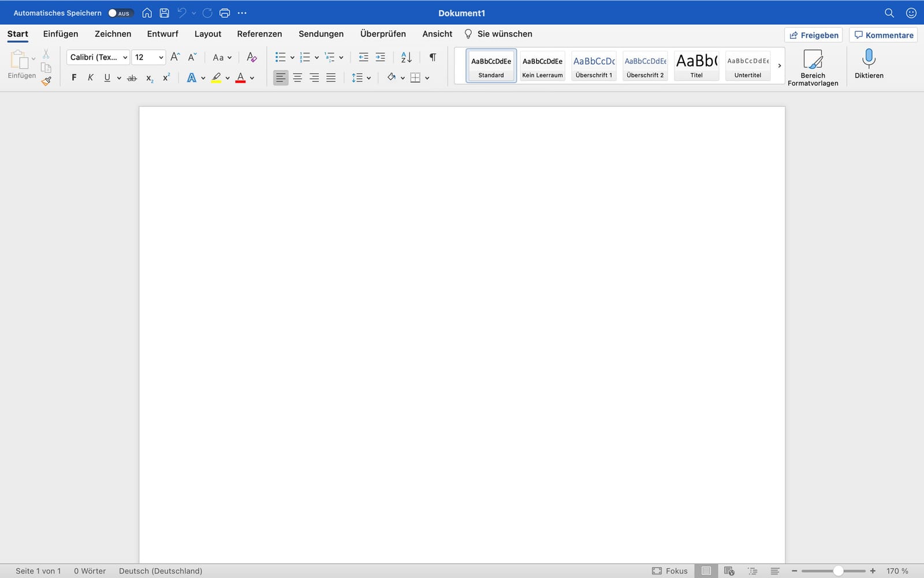
Task: Switch to web layout view icon in status bar
Action: (x=729, y=571)
